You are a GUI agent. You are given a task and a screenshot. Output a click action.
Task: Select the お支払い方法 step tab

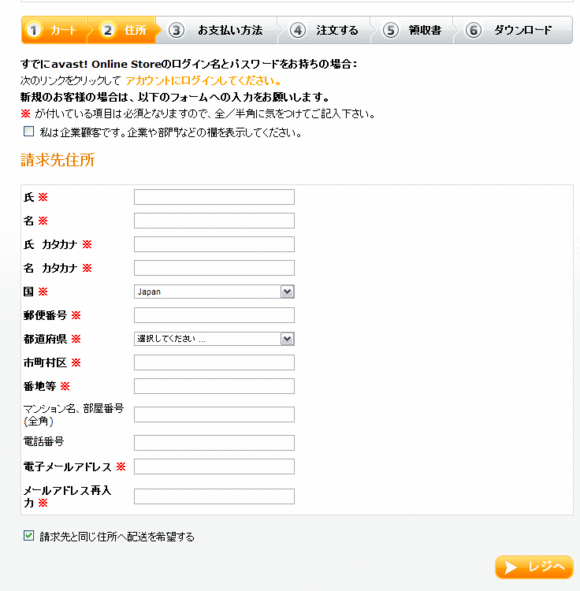(217, 30)
